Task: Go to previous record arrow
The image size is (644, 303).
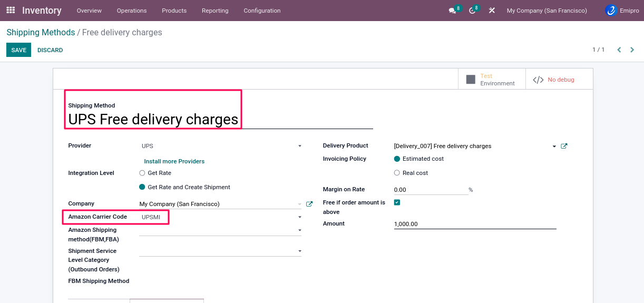Action: pyautogui.click(x=619, y=50)
